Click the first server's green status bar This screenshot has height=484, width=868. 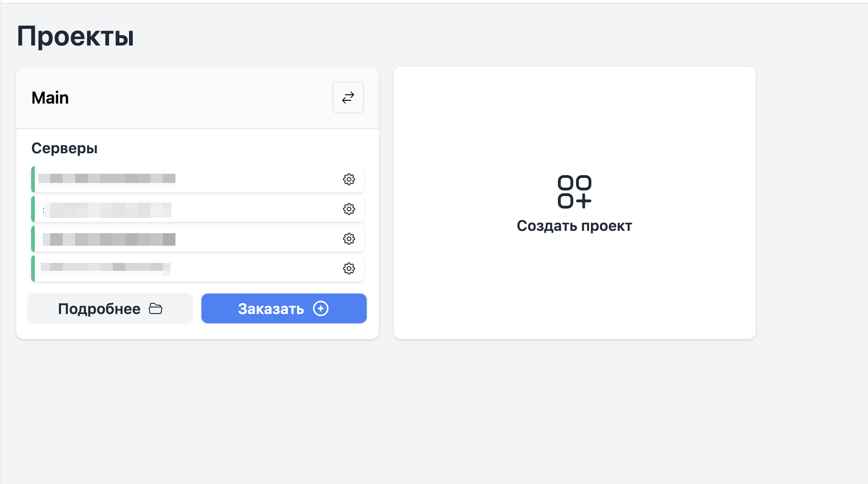33,179
